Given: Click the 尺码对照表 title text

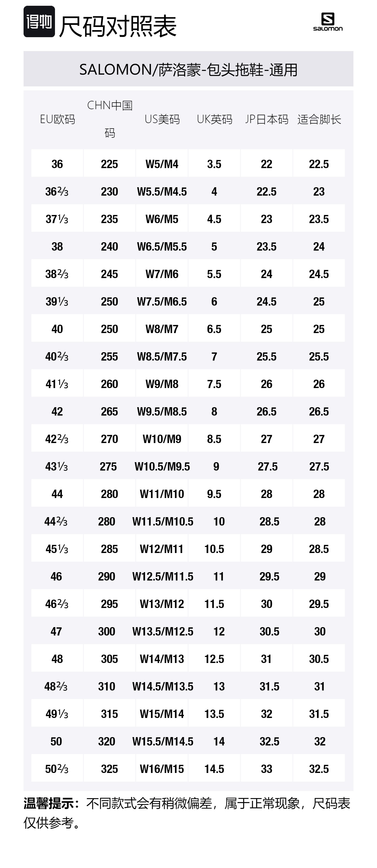Looking at the screenshot, I should click(118, 26).
